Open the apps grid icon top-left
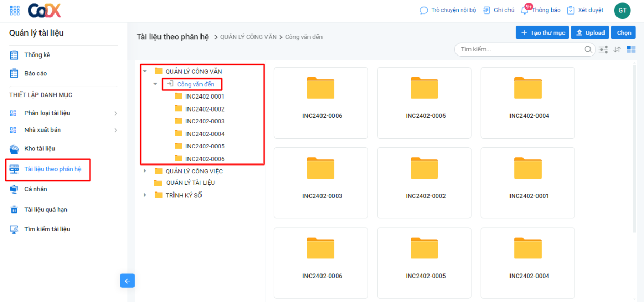The width and height of the screenshot is (644, 302). click(15, 9)
